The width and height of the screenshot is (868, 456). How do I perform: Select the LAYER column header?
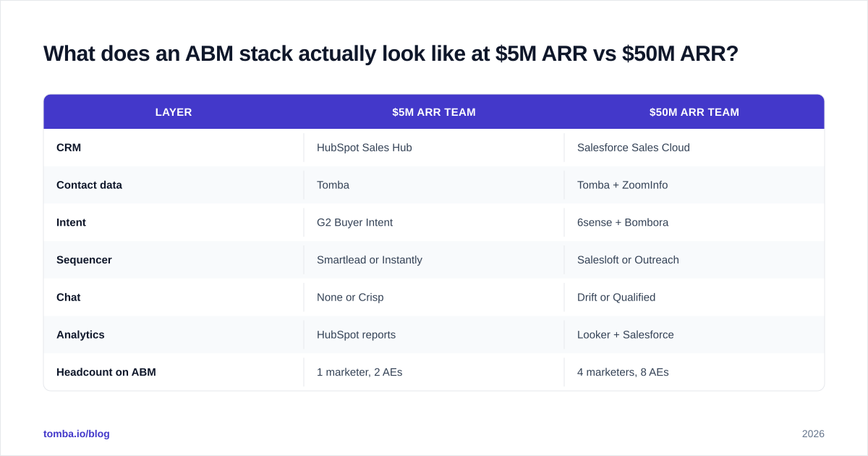tap(174, 112)
